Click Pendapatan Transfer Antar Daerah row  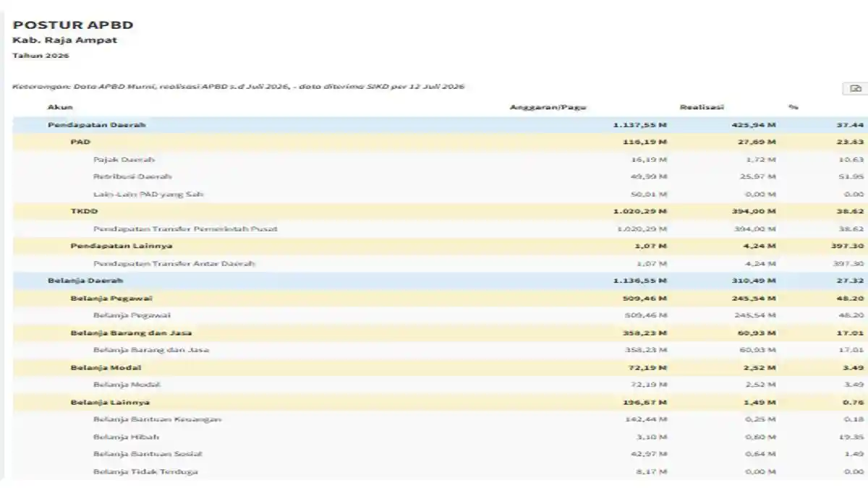pos(441,263)
